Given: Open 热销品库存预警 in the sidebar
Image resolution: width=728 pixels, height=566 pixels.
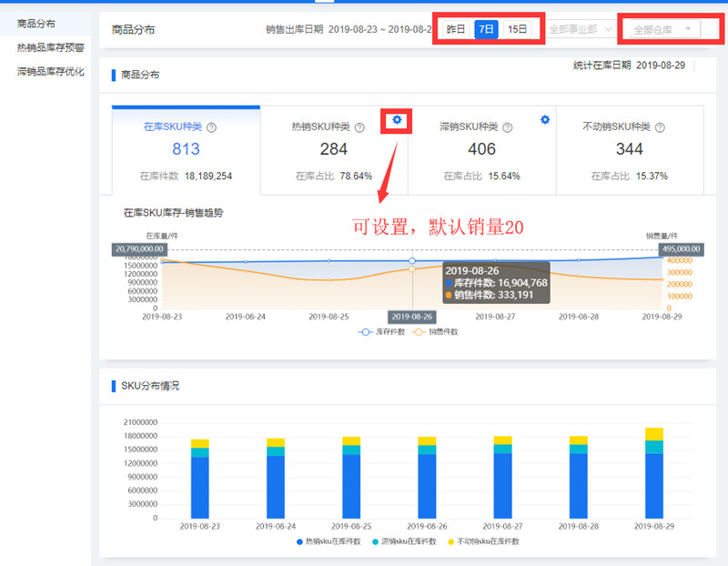Looking at the screenshot, I should click(50, 47).
